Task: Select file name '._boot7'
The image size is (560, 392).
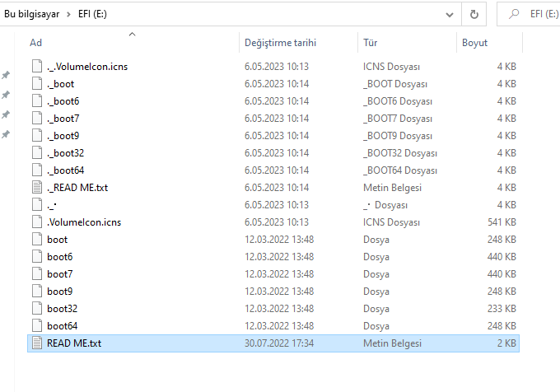Action: click(x=63, y=119)
